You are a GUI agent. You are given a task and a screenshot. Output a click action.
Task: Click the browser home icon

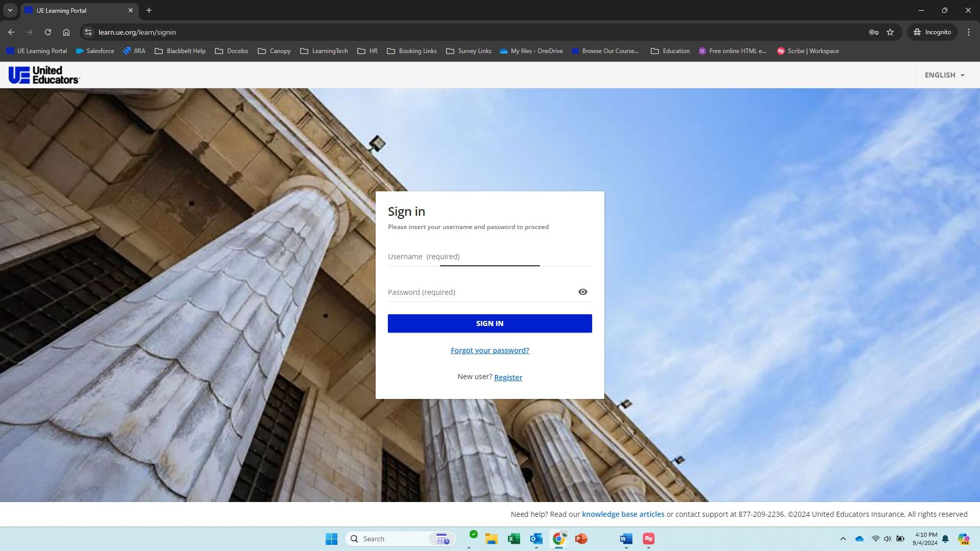[66, 32]
